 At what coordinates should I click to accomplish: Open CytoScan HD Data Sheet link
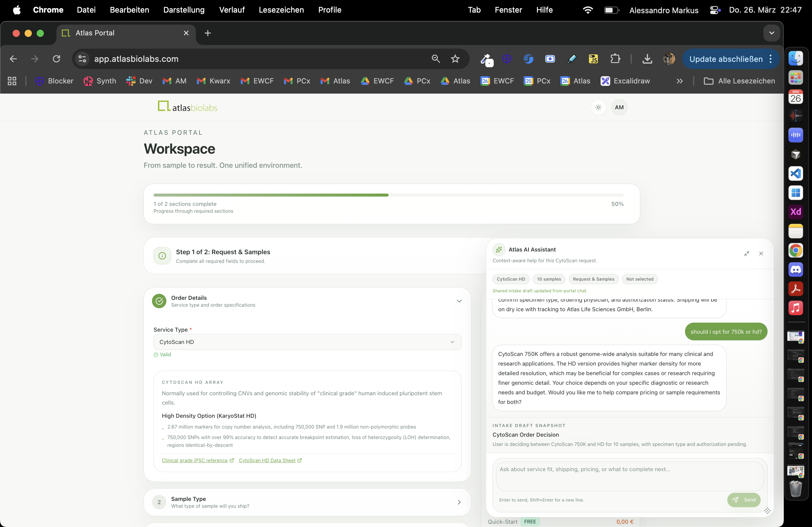coord(267,461)
